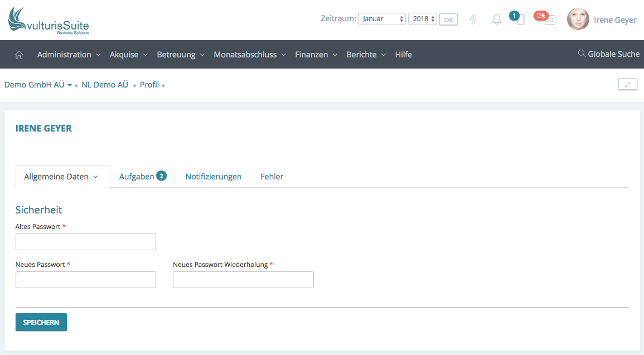Open the month dropdown showing Januar
The width and height of the screenshot is (644, 355).
click(x=382, y=19)
